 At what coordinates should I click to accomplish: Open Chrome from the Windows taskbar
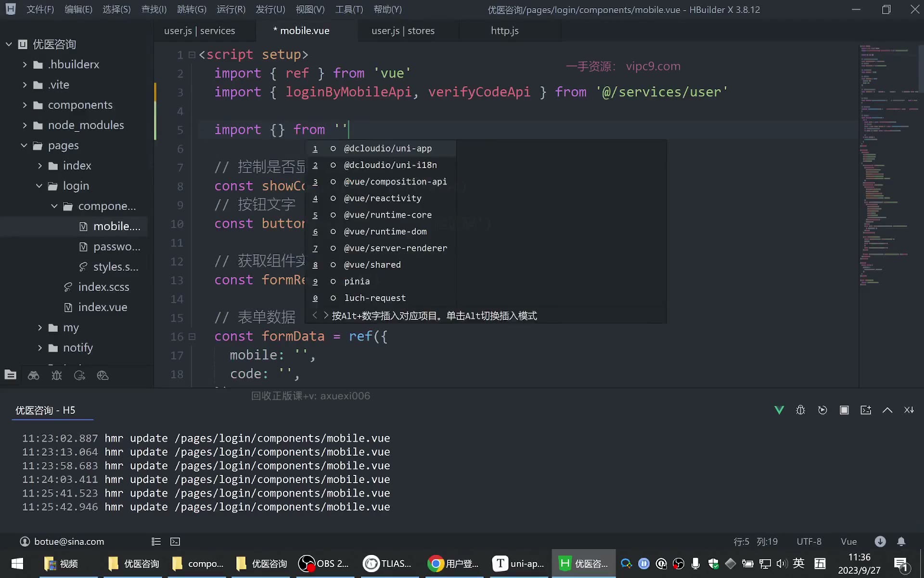[x=453, y=564]
